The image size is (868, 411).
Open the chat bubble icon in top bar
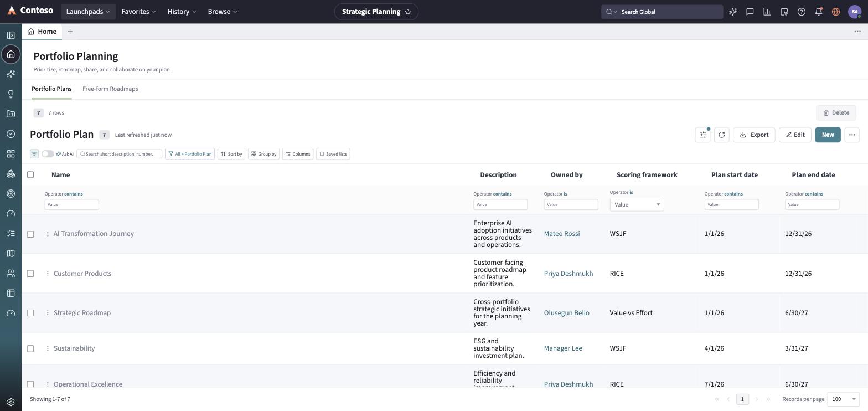coord(750,12)
